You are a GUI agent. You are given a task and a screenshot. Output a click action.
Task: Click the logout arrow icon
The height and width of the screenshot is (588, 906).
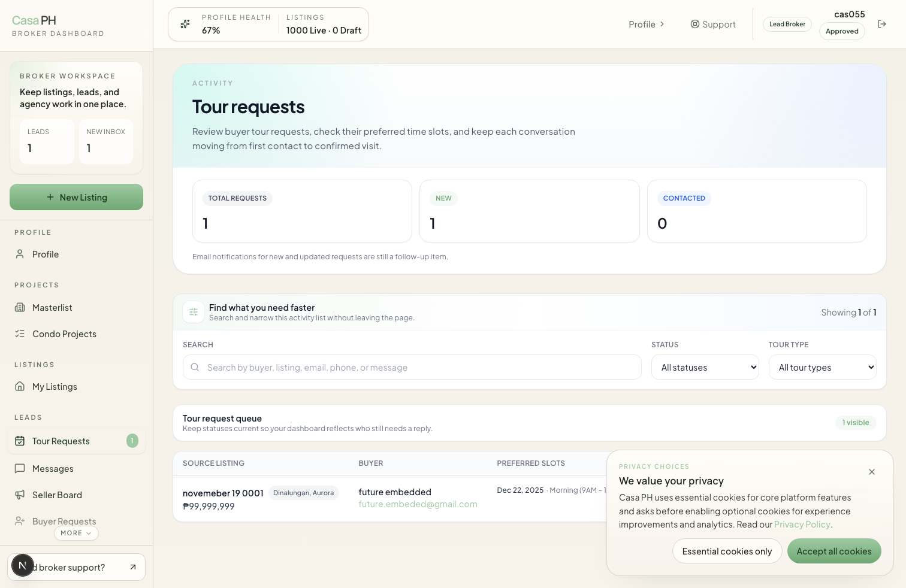[881, 23]
